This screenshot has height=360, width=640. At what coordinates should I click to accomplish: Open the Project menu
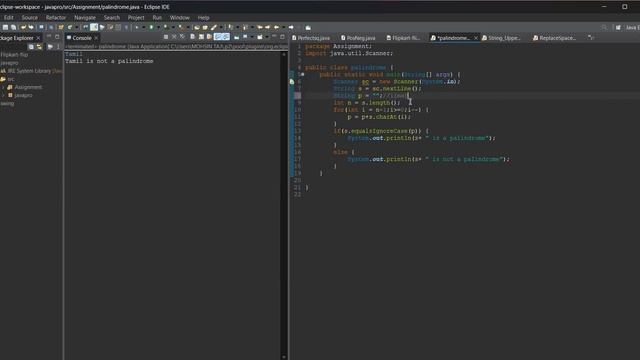tap(136, 18)
